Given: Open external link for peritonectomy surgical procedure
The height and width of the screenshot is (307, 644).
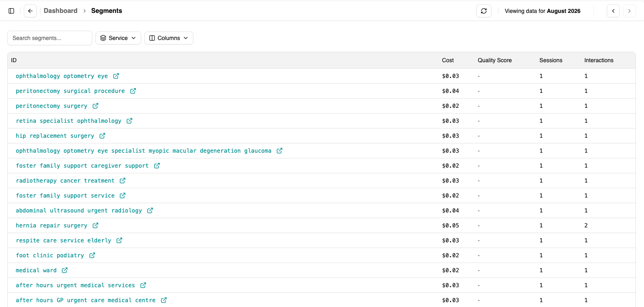Looking at the screenshot, I should [x=133, y=91].
